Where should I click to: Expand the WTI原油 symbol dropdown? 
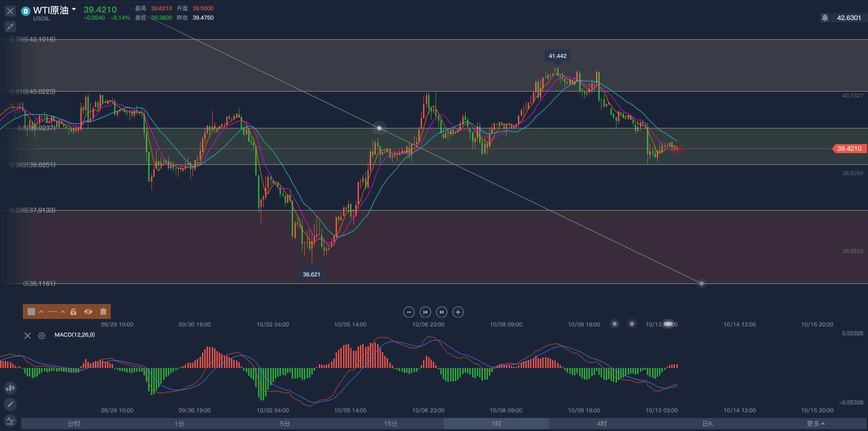click(74, 9)
